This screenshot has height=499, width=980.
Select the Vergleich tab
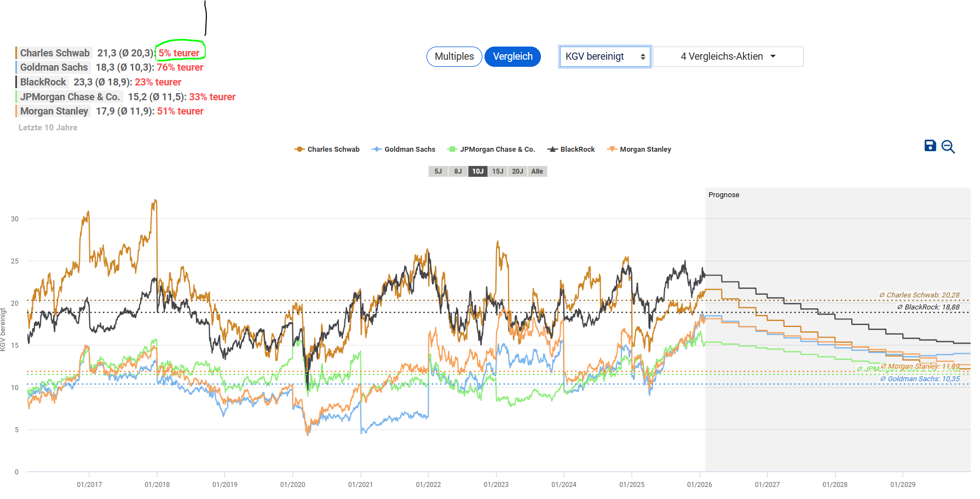tap(512, 56)
